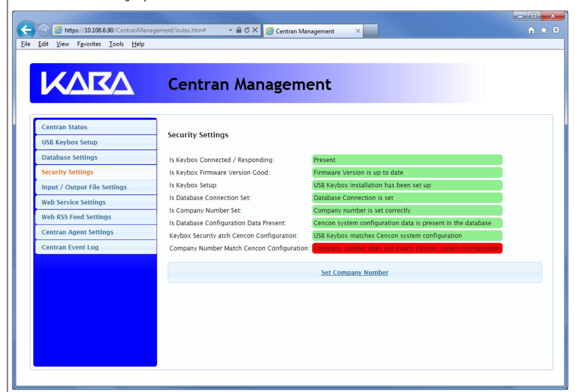
Task: Open Input / Output File Settings
Action: click(95, 187)
